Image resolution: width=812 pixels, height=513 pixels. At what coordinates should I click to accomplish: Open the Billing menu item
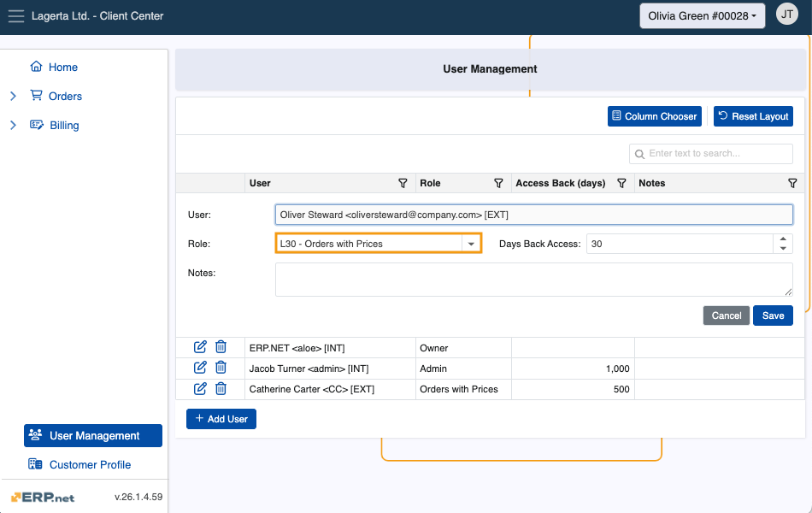(x=64, y=125)
